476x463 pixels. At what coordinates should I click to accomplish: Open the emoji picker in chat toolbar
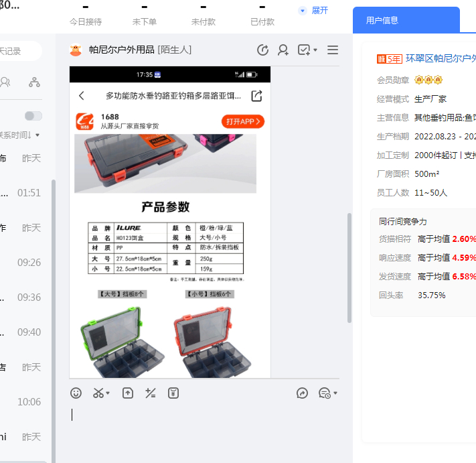76,393
